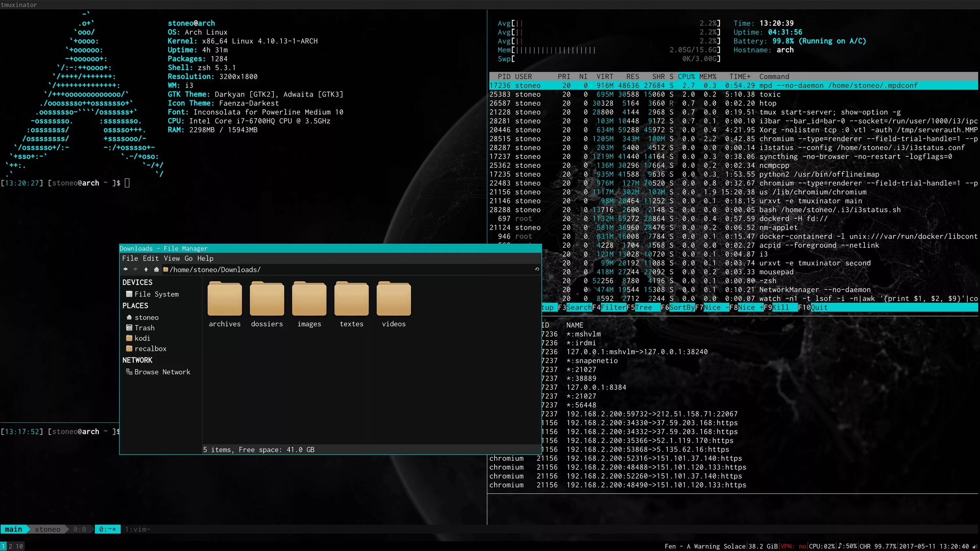
Task: Click the reload icon in location bar
Action: pos(537,269)
